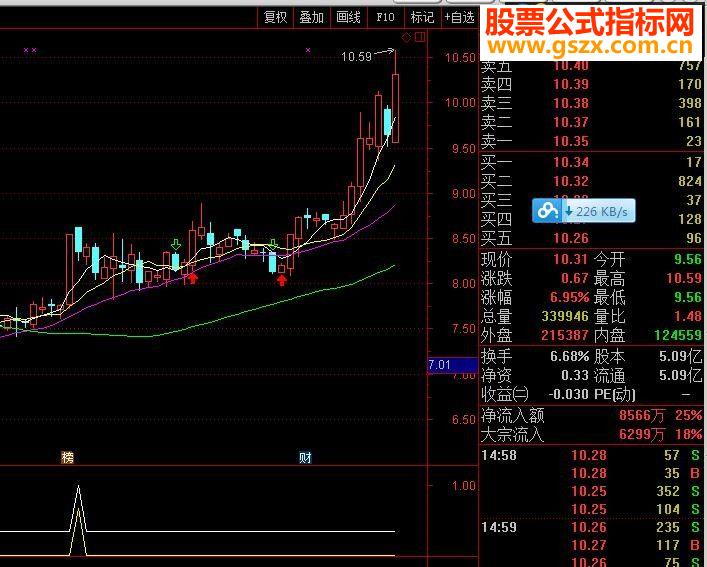
Task: Click the 卖三 10.38 order row
Action: click(591, 103)
